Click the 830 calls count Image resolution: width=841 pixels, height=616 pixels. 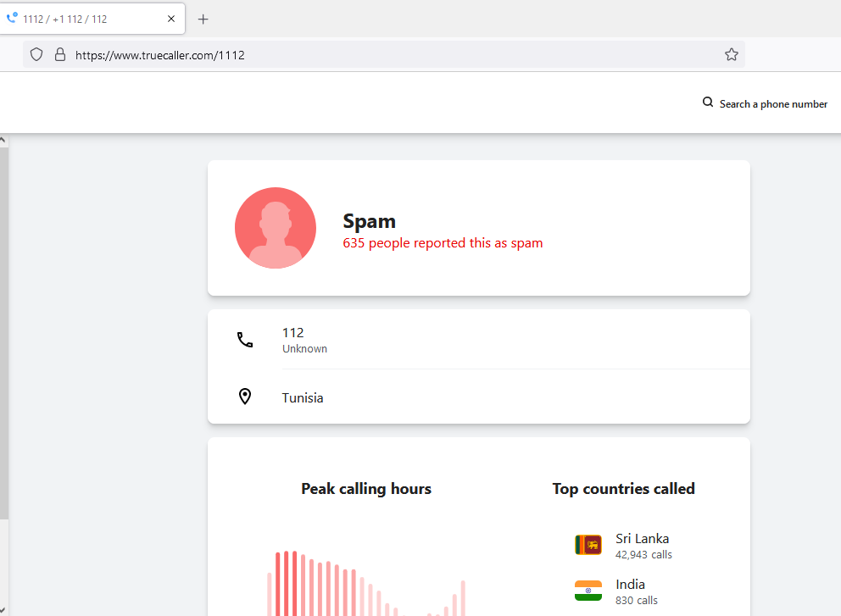[x=636, y=601]
